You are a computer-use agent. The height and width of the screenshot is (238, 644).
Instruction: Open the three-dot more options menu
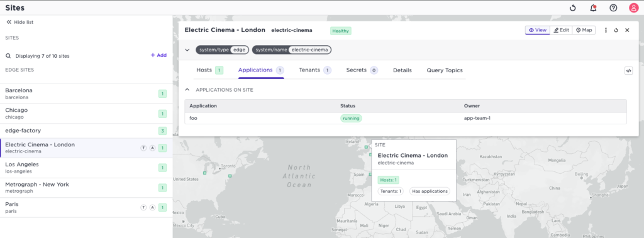tap(606, 30)
